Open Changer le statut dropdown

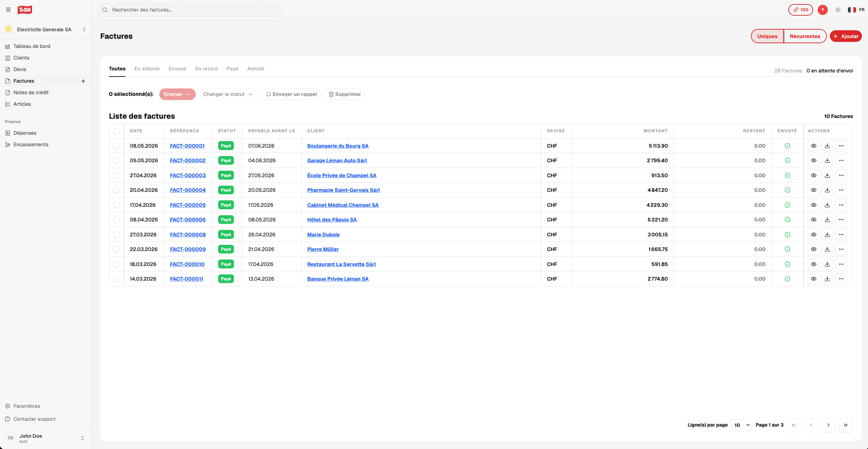coord(228,94)
